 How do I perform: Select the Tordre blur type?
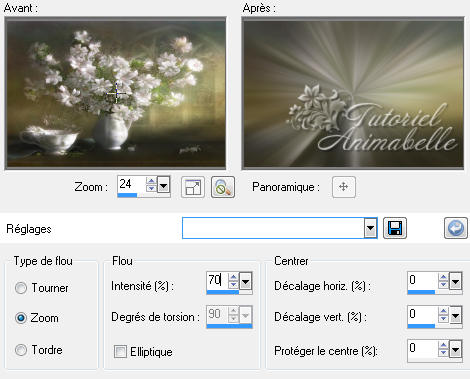21,350
